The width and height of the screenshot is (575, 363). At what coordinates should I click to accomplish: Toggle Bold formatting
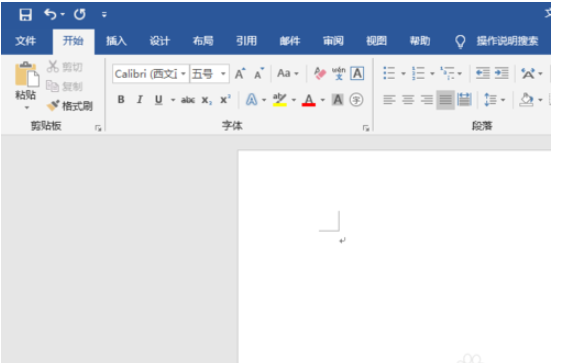[x=121, y=100]
